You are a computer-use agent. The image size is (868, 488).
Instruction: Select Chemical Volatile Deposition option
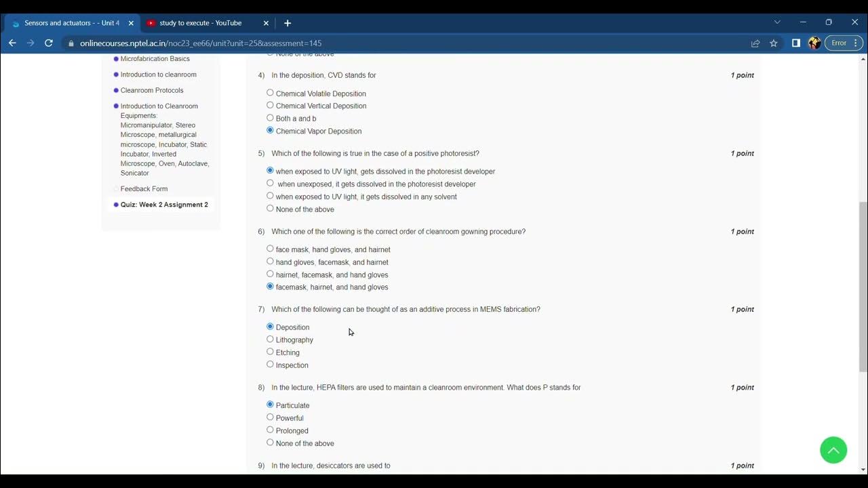coord(270,93)
